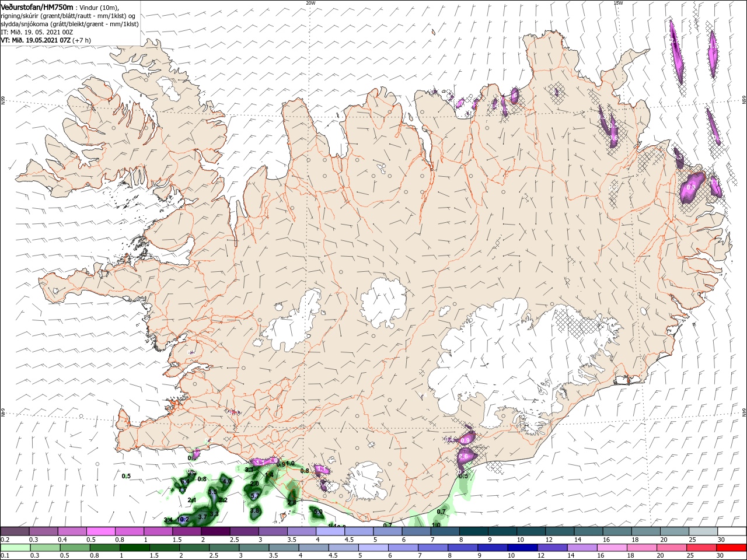Click the bright pink 0.5 swatch in the upper legend row
Screen dimensions: 747x560
click(x=102, y=531)
